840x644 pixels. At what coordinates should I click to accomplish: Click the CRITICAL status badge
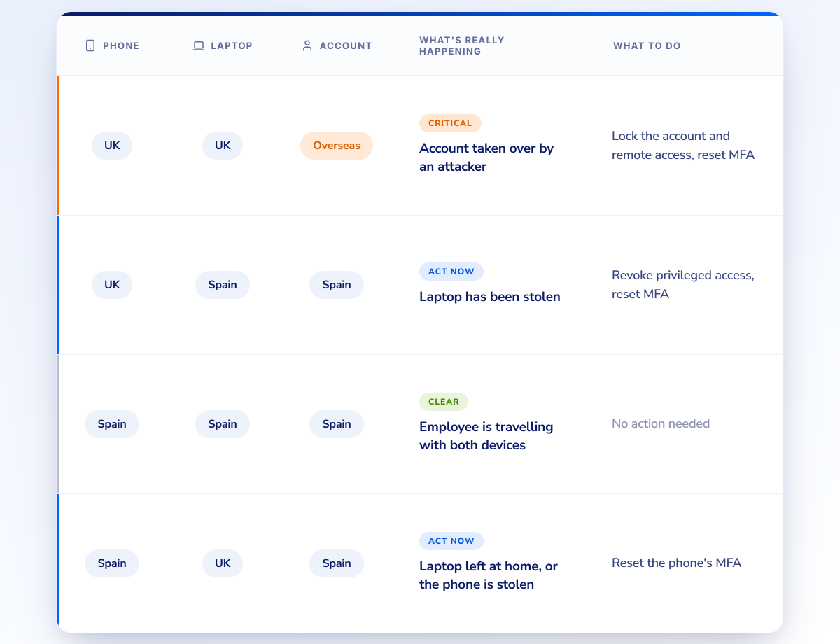[x=450, y=123]
